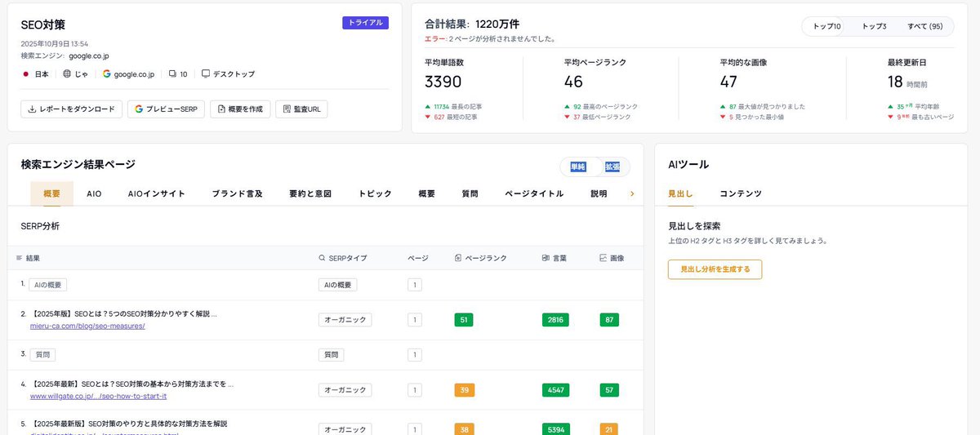Click the desktop monitor icon
This screenshot has height=435, width=980.
click(206, 73)
